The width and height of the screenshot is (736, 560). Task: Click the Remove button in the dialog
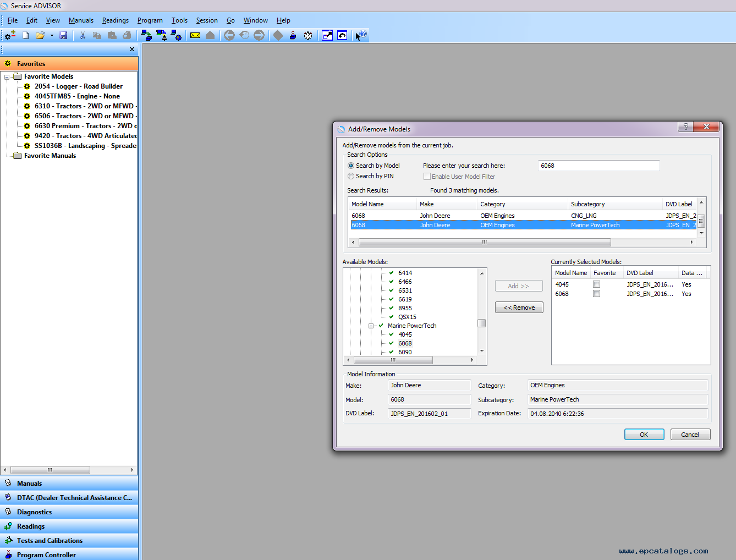point(519,308)
